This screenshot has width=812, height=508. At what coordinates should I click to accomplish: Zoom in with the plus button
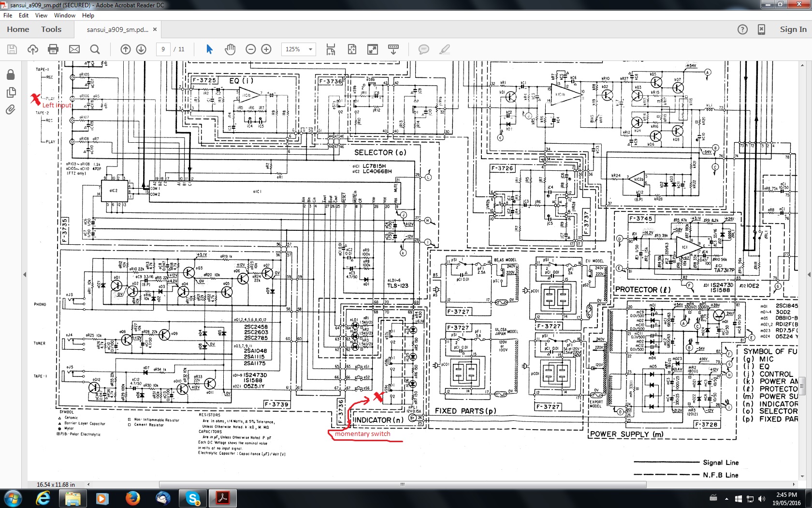[x=266, y=49]
